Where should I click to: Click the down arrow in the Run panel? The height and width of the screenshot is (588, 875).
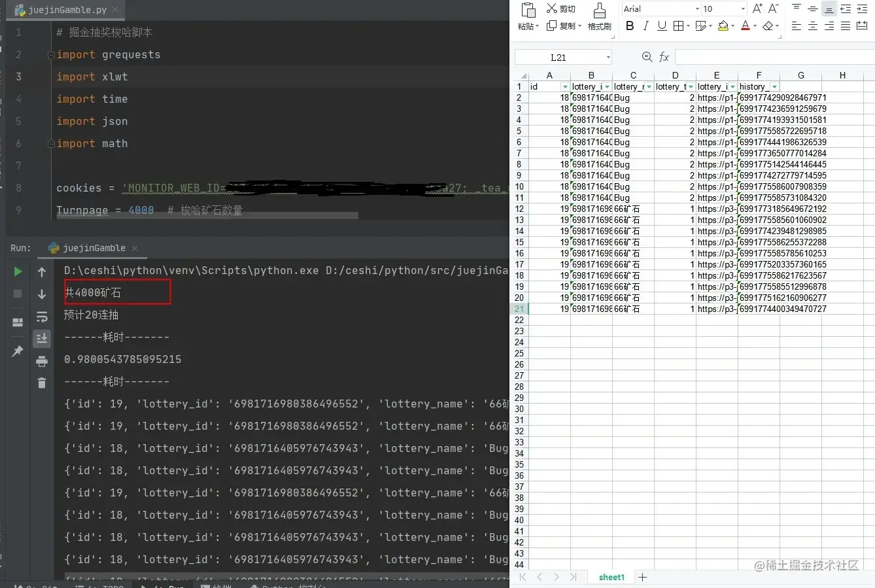point(42,294)
